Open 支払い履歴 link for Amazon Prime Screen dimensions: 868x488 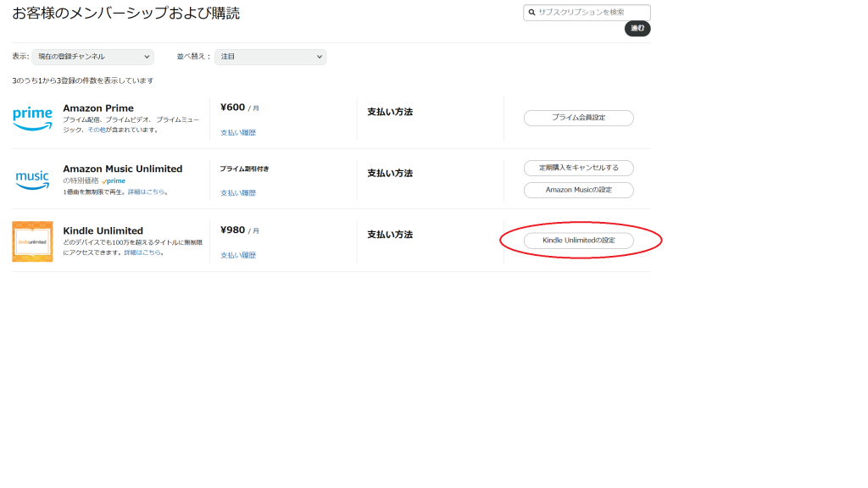pyautogui.click(x=238, y=133)
